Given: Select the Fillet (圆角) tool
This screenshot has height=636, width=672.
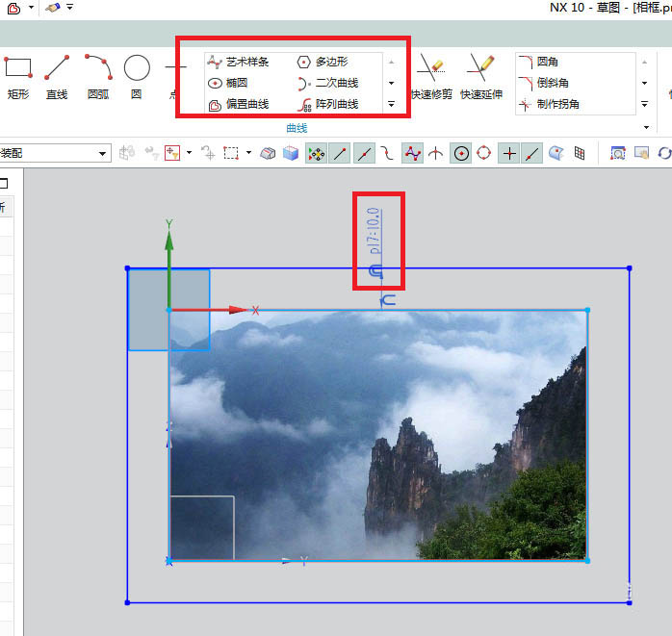Looking at the screenshot, I should (538, 62).
